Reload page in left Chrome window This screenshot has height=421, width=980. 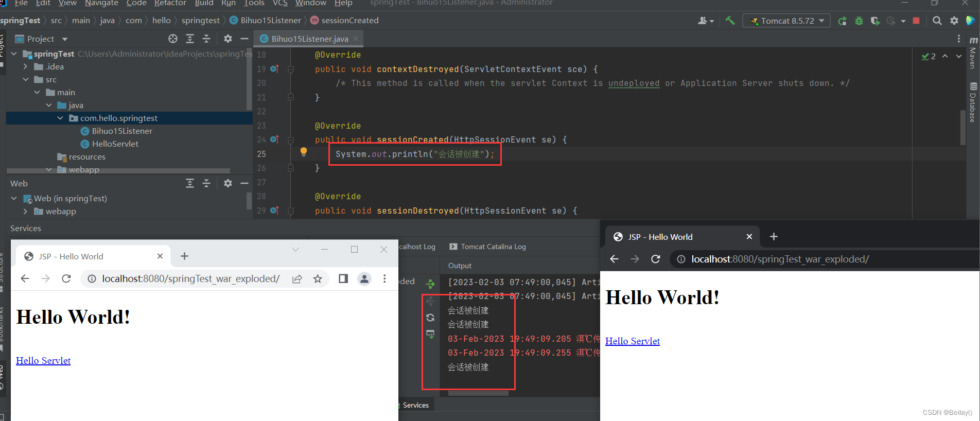(x=66, y=278)
